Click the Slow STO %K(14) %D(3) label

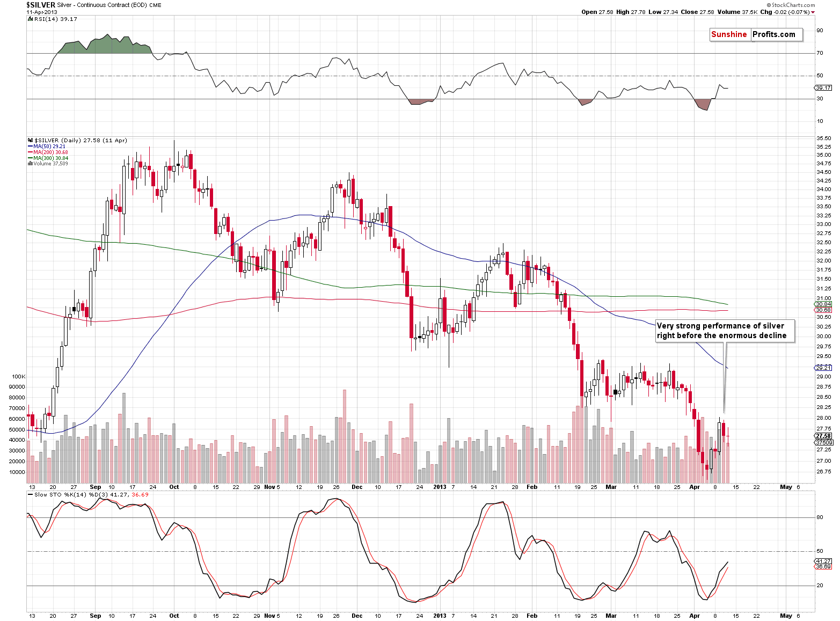pos(71,495)
